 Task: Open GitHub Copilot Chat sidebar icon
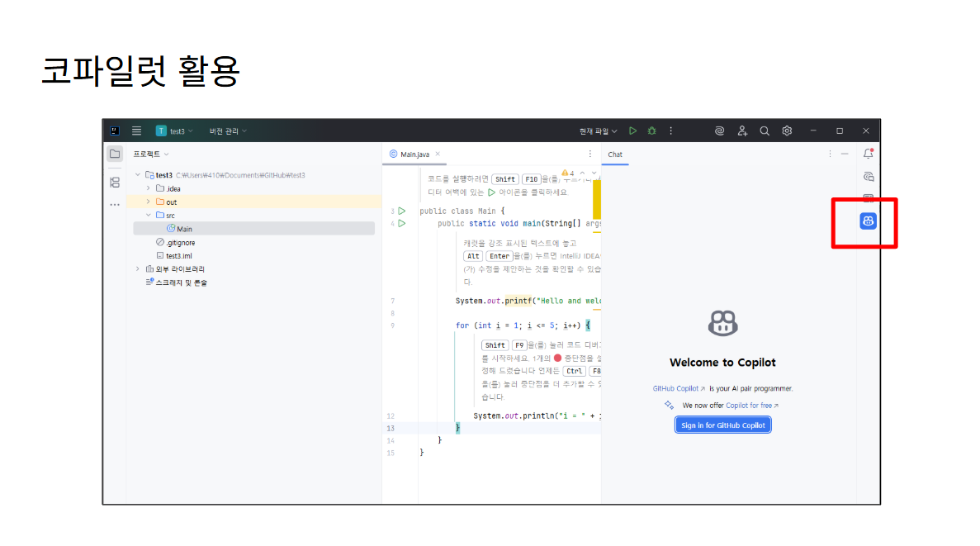pyautogui.click(x=868, y=221)
